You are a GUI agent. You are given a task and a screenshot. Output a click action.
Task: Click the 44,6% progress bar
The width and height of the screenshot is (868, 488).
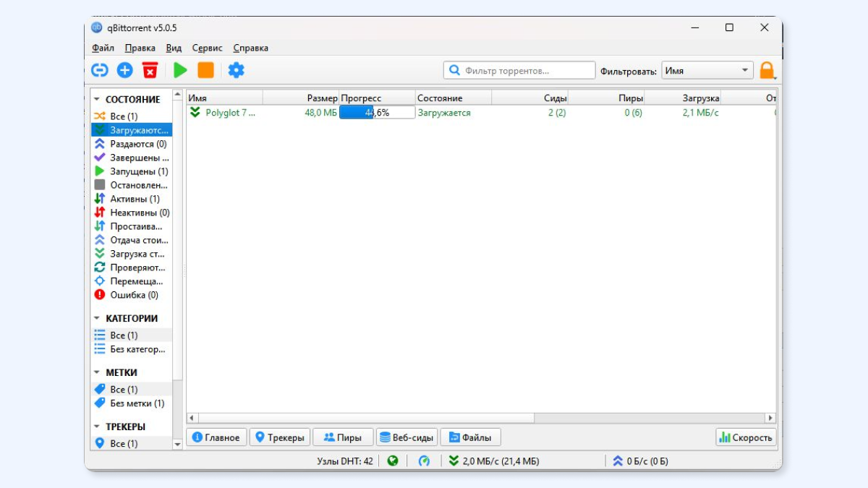[x=377, y=113]
